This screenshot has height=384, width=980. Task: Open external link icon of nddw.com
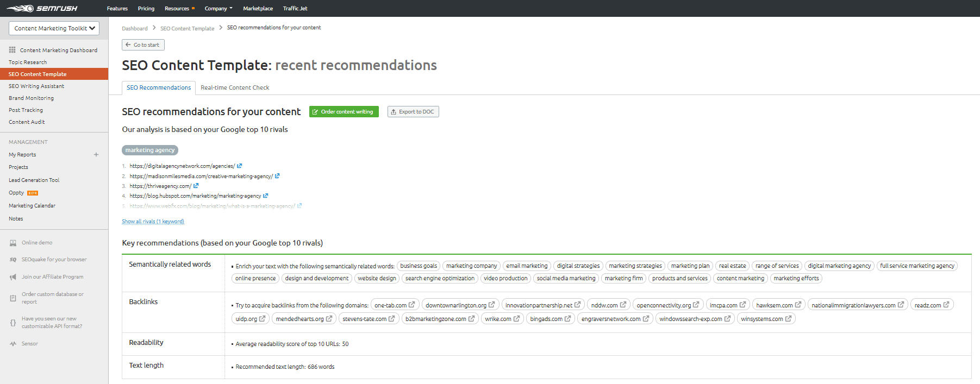coord(623,305)
